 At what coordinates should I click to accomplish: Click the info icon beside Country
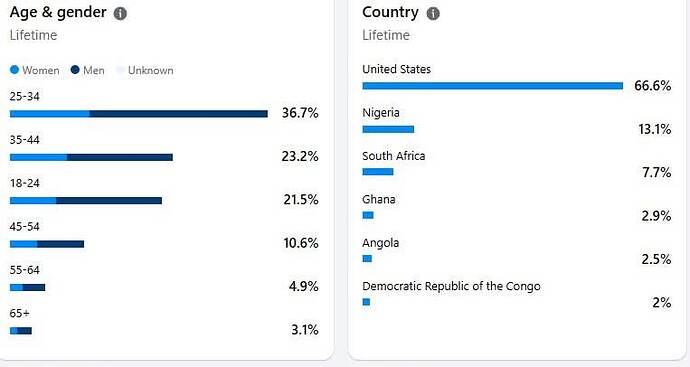tap(433, 14)
